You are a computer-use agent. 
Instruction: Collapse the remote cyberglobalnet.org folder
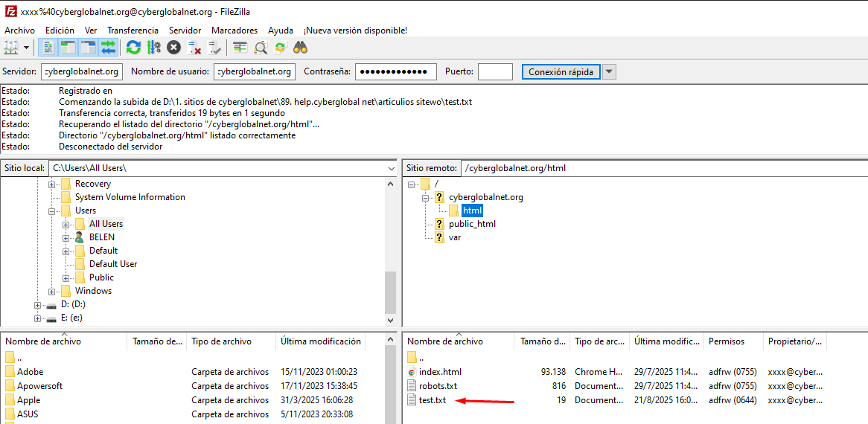pos(425,197)
